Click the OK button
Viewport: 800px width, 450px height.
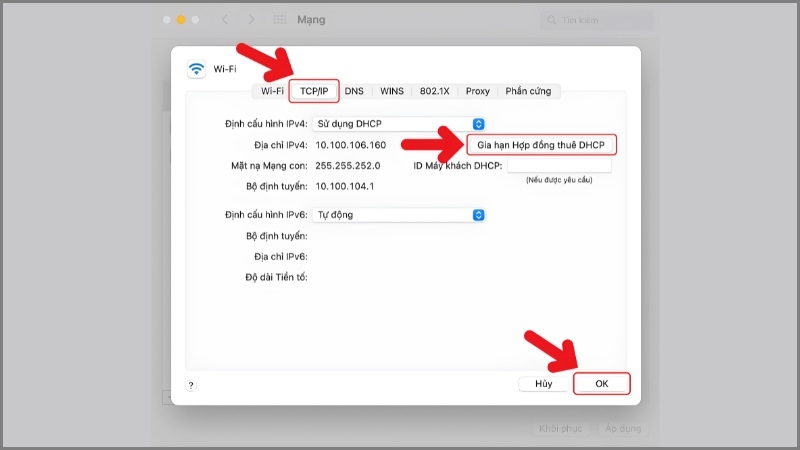[602, 384]
